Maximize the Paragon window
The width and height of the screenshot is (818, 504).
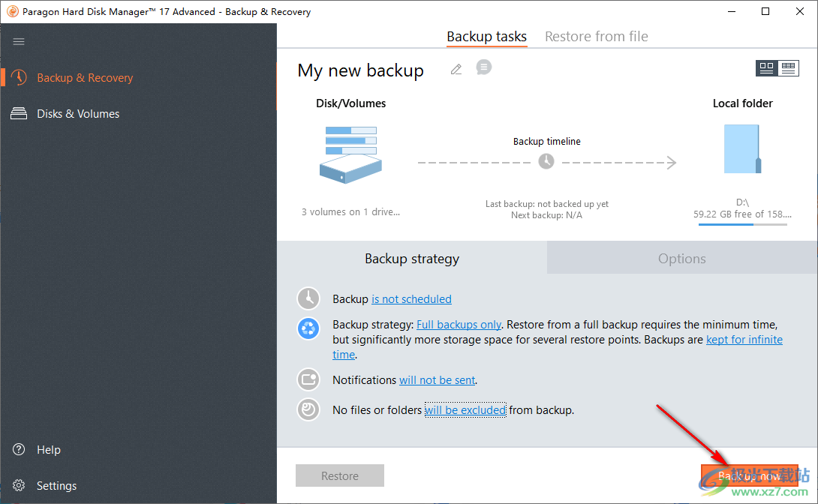point(765,11)
